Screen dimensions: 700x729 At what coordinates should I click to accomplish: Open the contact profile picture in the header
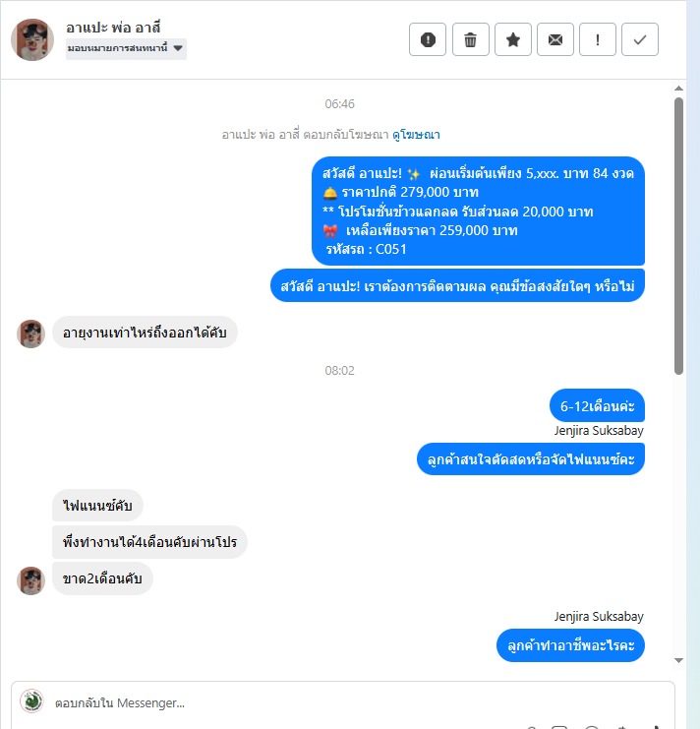point(32,39)
